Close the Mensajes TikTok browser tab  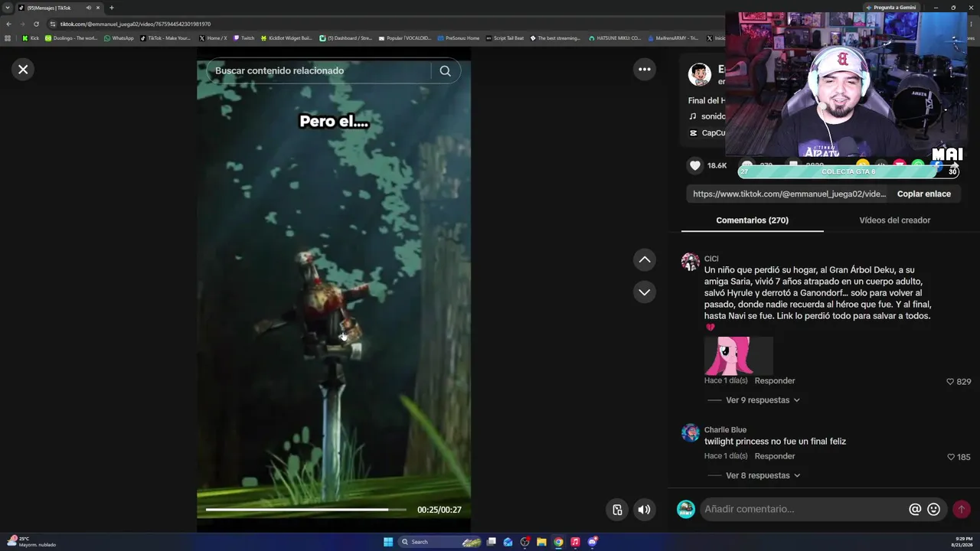[98, 8]
